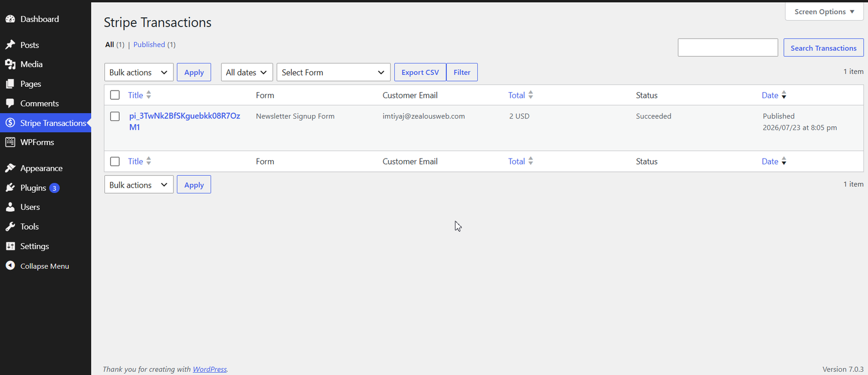Screen dimensions: 868x375
Task: Click the published date 2026/07/23 text
Action: tap(800, 128)
